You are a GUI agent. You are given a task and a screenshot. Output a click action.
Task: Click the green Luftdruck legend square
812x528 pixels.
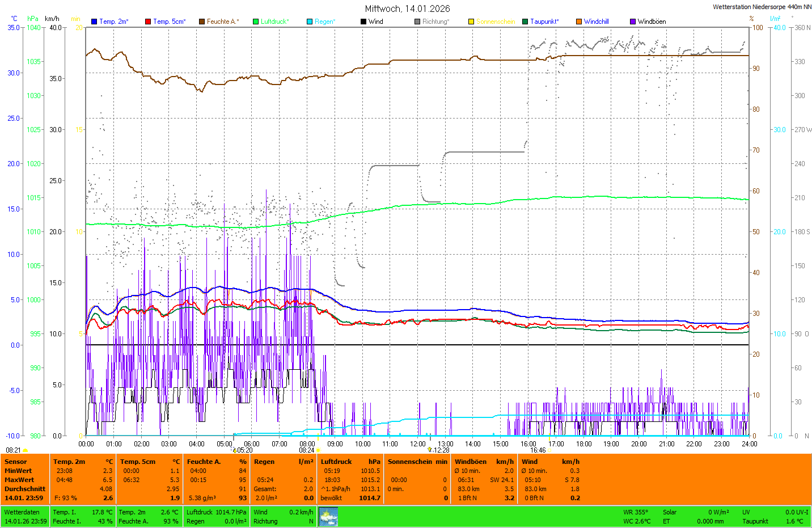(256, 22)
